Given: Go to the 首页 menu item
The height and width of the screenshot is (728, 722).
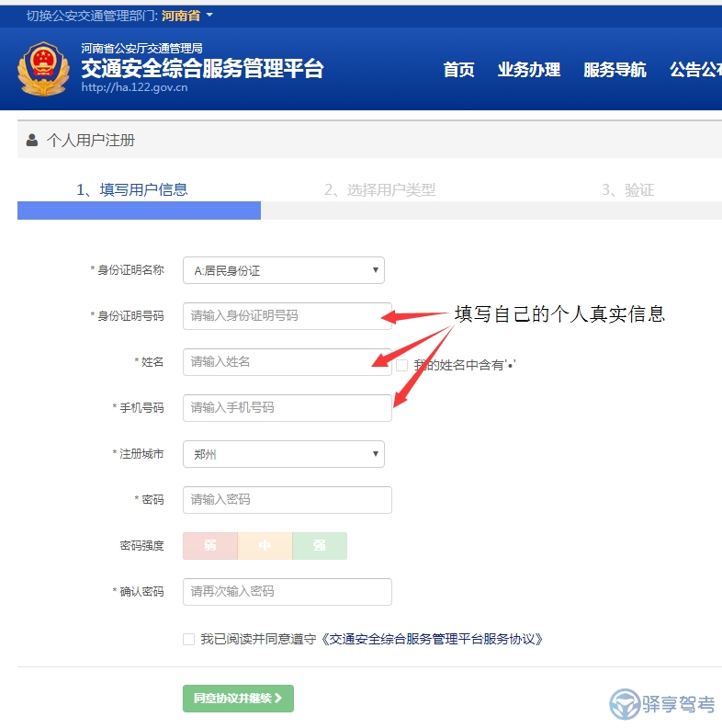Looking at the screenshot, I should pyautogui.click(x=458, y=70).
